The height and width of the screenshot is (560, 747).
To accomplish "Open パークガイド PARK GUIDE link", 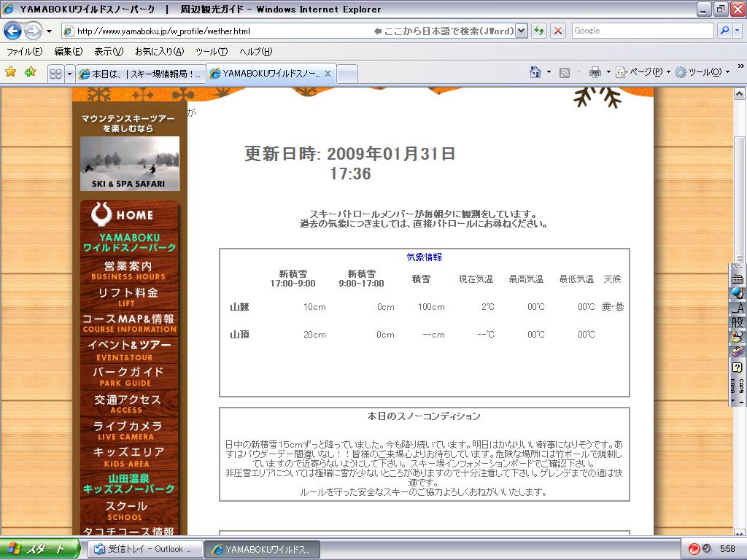I will coord(129,376).
